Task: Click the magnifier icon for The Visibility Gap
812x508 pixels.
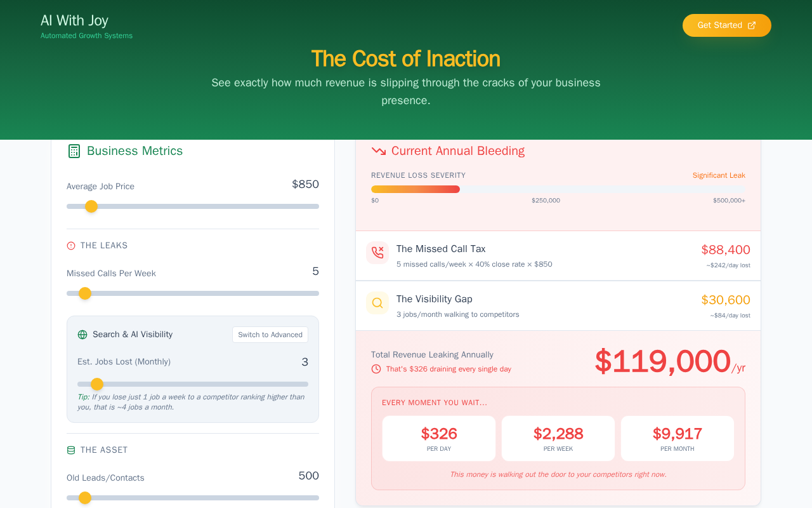Action: pyautogui.click(x=377, y=303)
